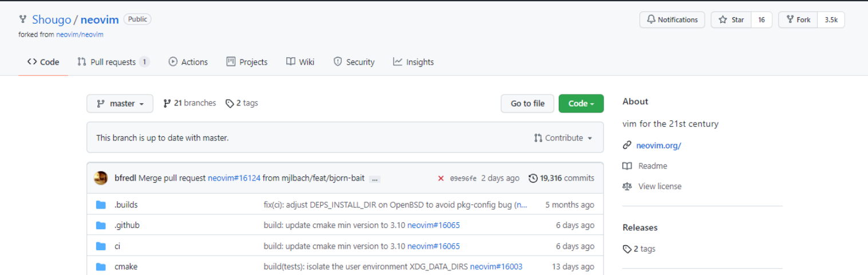Click the Go to file button
Image resolution: width=868 pixels, height=275 pixels.
point(527,104)
